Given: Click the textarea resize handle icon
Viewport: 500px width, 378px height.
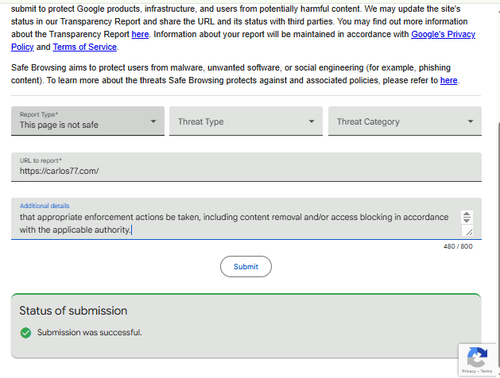Looking at the screenshot, I should 469,232.
